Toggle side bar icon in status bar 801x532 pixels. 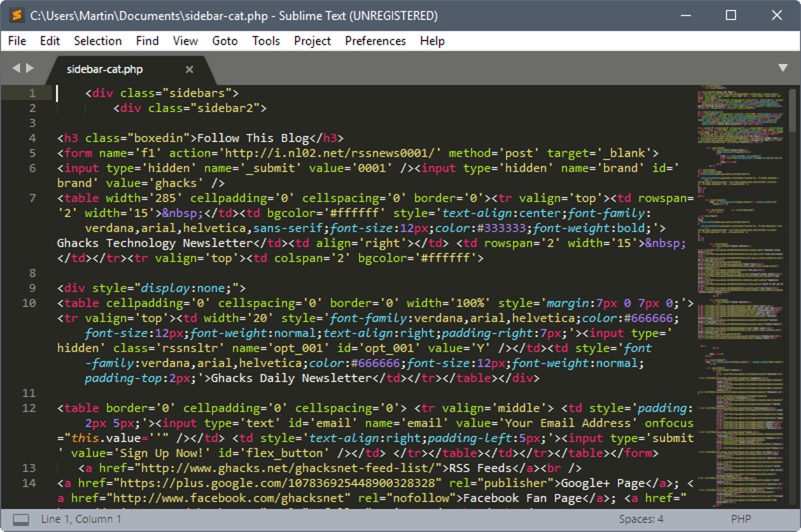pyautogui.click(x=21, y=519)
